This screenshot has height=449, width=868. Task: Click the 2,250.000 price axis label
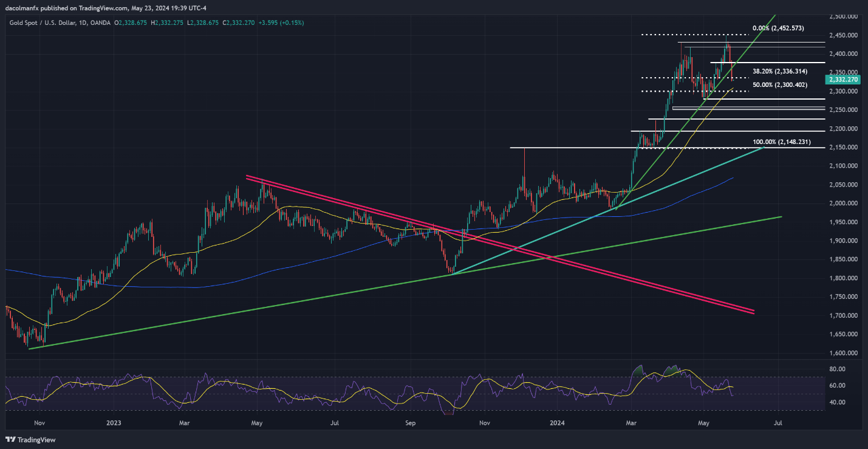pyautogui.click(x=844, y=110)
